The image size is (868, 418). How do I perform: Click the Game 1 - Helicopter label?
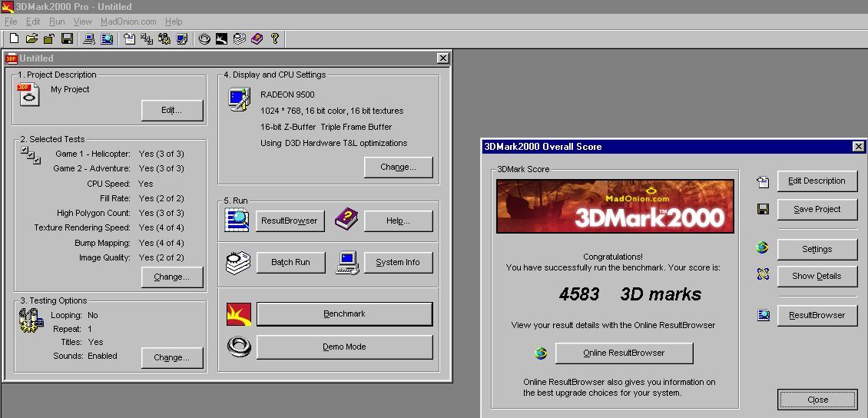click(92, 154)
